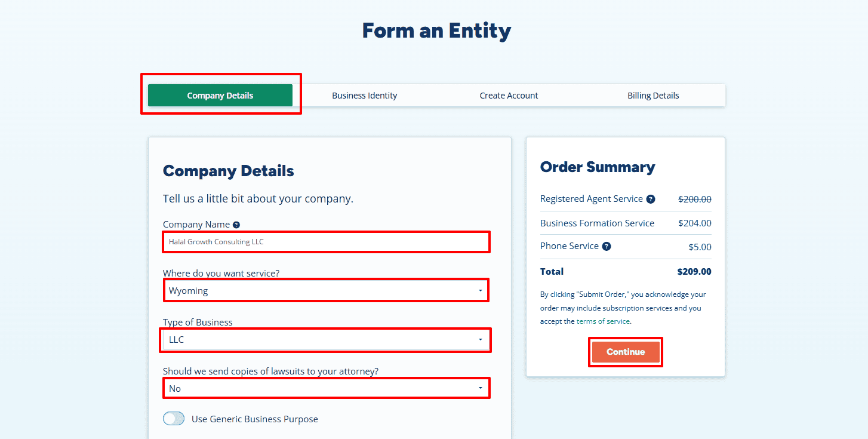Click the Order Summary heading

pos(598,167)
